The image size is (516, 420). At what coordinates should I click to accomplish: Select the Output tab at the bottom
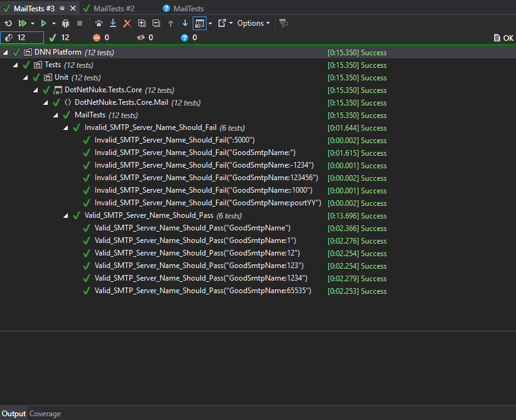pyautogui.click(x=13, y=414)
